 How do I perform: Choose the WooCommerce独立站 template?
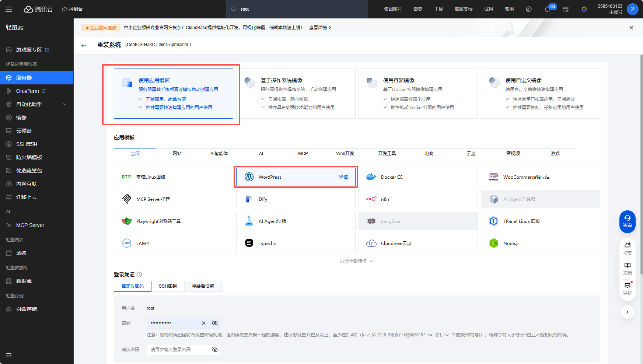(541, 177)
